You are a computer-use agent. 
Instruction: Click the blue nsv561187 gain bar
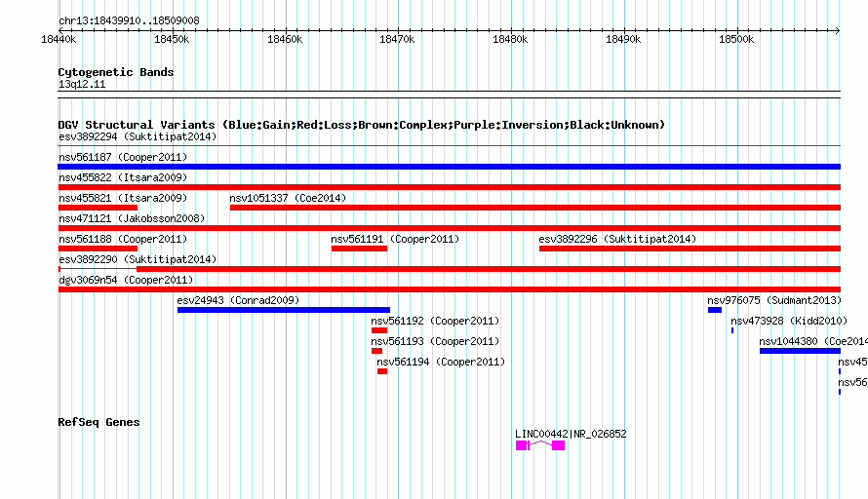click(x=449, y=167)
